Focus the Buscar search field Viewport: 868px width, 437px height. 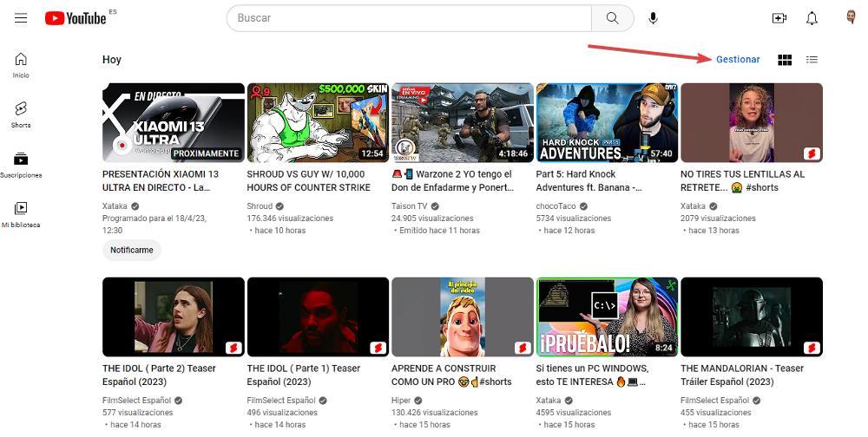[x=409, y=18]
